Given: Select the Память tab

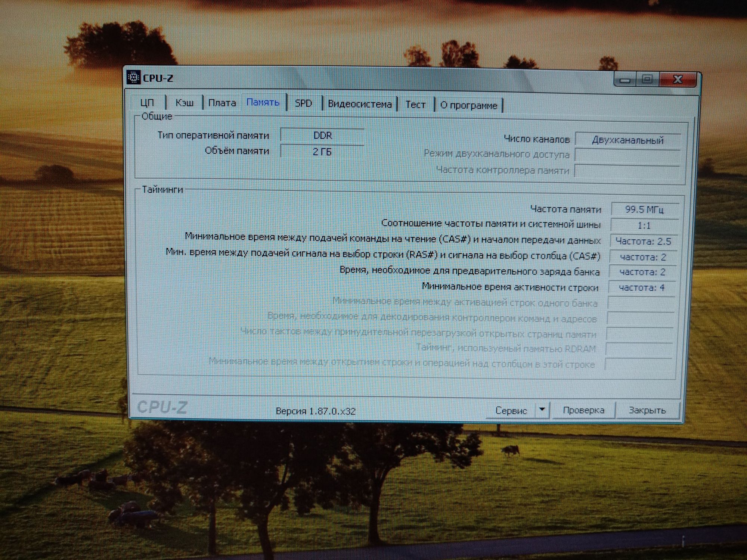Looking at the screenshot, I should [x=263, y=102].
